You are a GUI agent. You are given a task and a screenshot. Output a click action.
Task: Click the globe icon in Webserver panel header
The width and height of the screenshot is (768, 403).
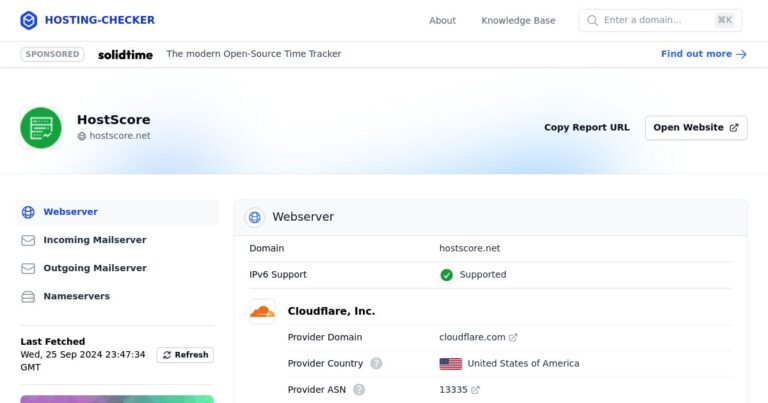tap(255, 217)
